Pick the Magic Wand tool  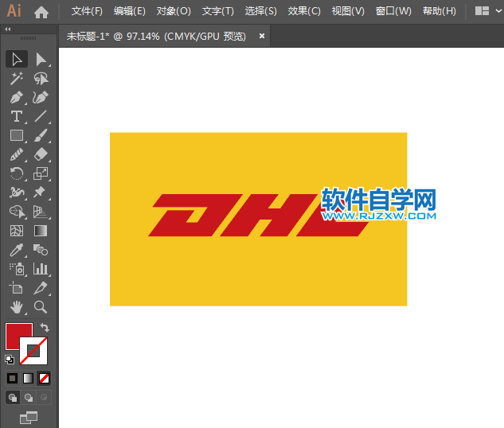(x=17, y=78)
